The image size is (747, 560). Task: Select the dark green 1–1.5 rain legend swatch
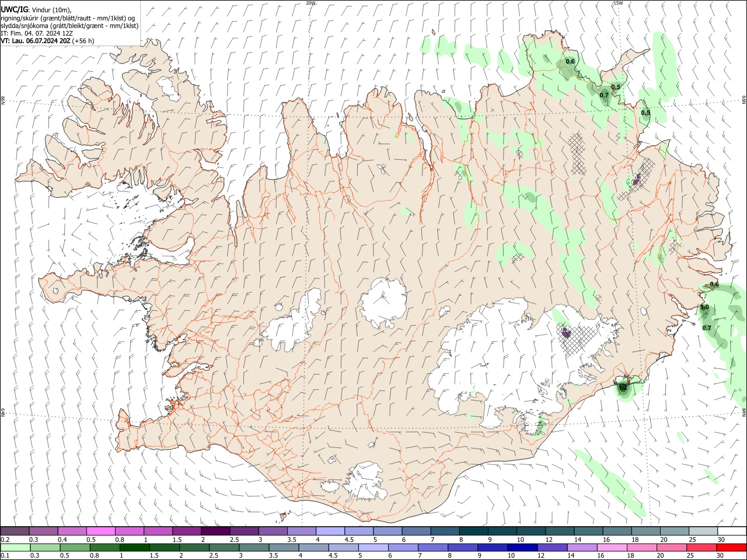point(135,547)
